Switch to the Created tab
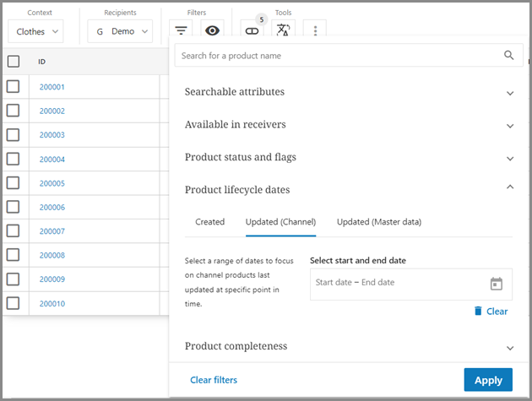This screenshot has width=532, height=401. [209, 222]
